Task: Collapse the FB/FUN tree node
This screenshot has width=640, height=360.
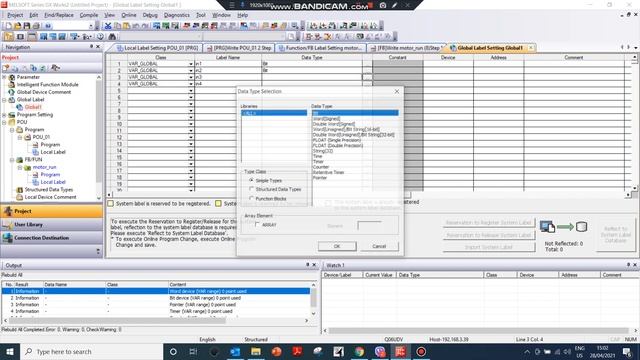Action: [12, 160]
